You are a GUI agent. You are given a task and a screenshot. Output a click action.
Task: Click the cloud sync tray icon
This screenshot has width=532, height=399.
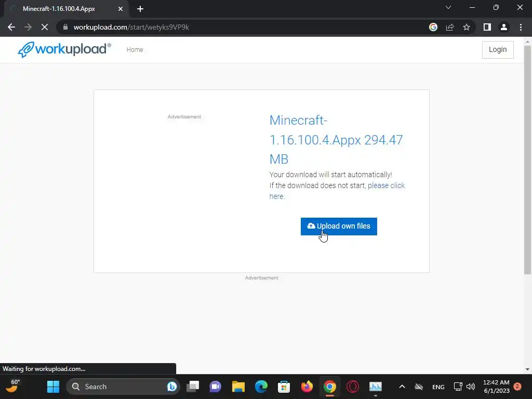(419, 387)
